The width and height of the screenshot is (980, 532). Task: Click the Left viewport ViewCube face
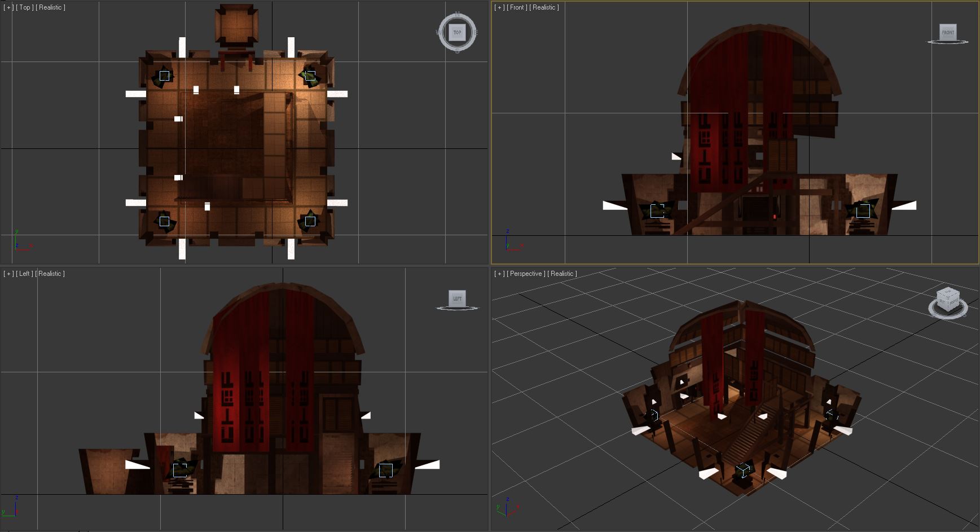tap(457, 298)
